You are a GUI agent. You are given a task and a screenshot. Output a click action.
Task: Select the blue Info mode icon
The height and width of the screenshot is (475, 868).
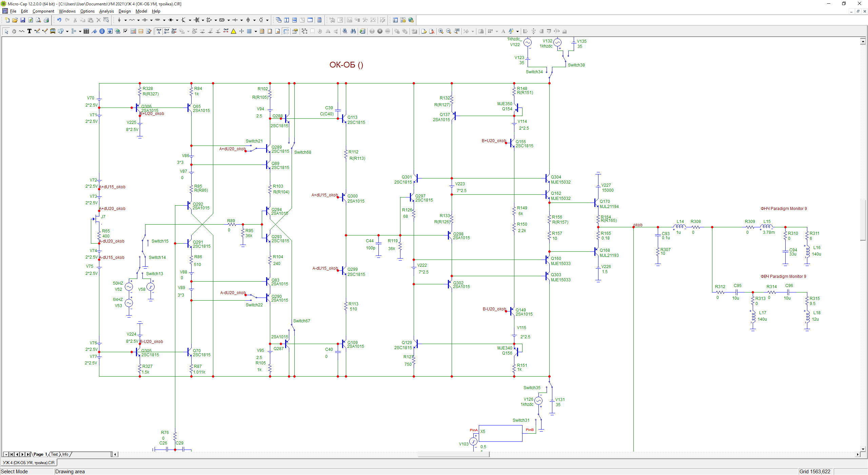click(x=102, y=31)
